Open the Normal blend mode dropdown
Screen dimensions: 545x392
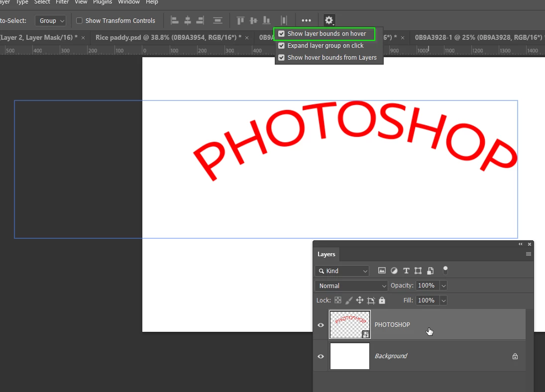click(x=351, y=286)
